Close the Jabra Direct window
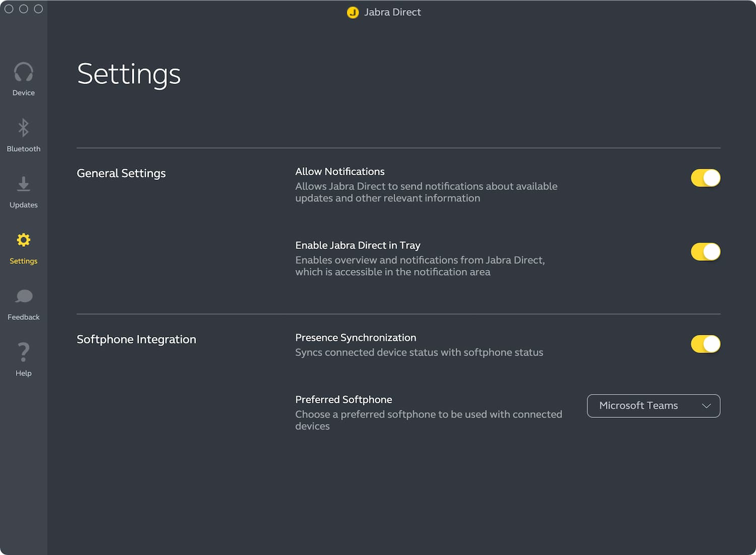The image size is (756, 555). coord(9,9)
